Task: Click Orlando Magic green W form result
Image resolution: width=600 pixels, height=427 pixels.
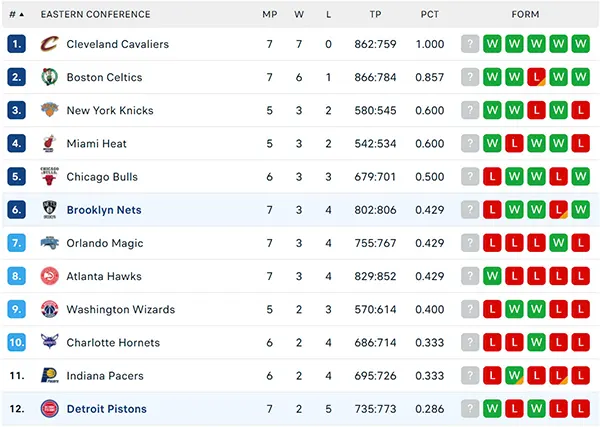Action: 558,243
